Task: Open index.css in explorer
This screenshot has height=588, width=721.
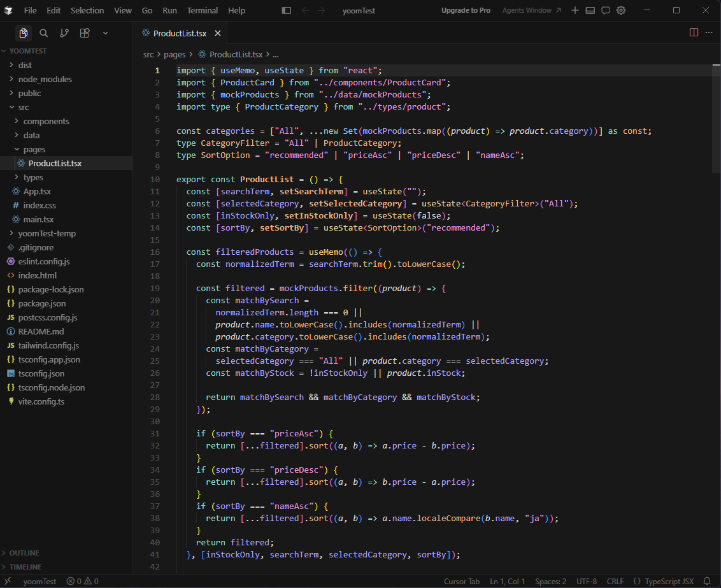Action: pos(67,206)
